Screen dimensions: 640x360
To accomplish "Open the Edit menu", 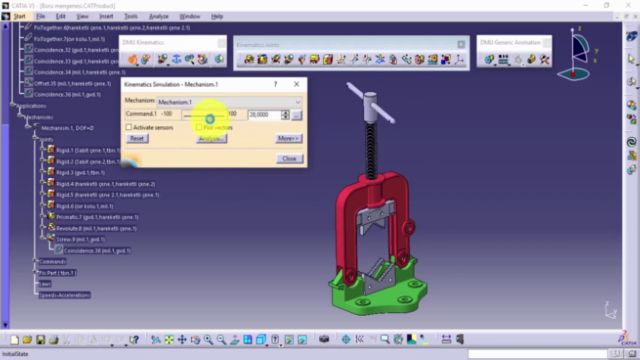I will pos(60,16).
